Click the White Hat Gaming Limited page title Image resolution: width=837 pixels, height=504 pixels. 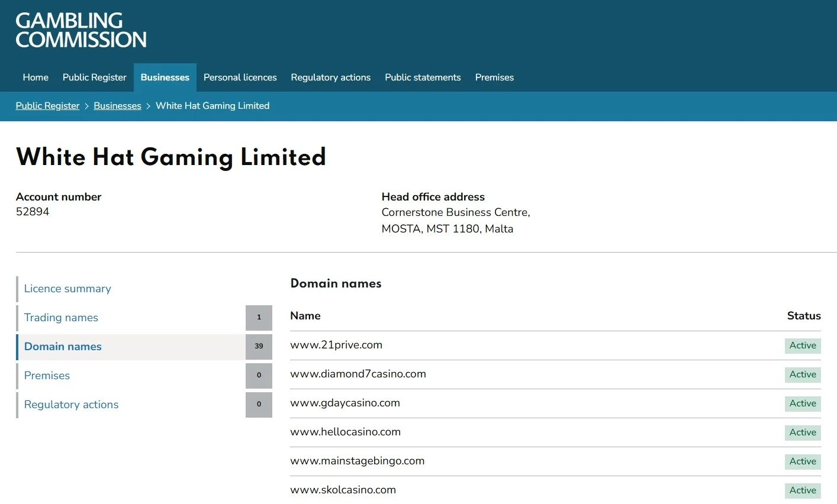point(171,157)
